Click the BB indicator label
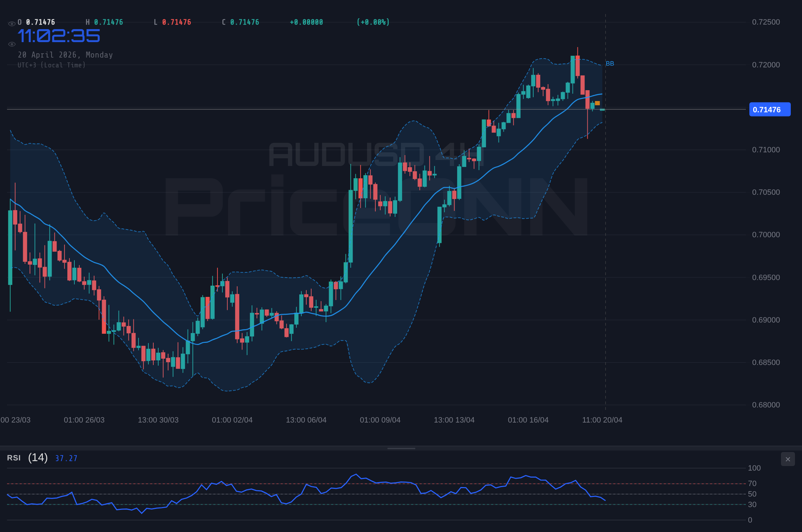 coord(610,64)
